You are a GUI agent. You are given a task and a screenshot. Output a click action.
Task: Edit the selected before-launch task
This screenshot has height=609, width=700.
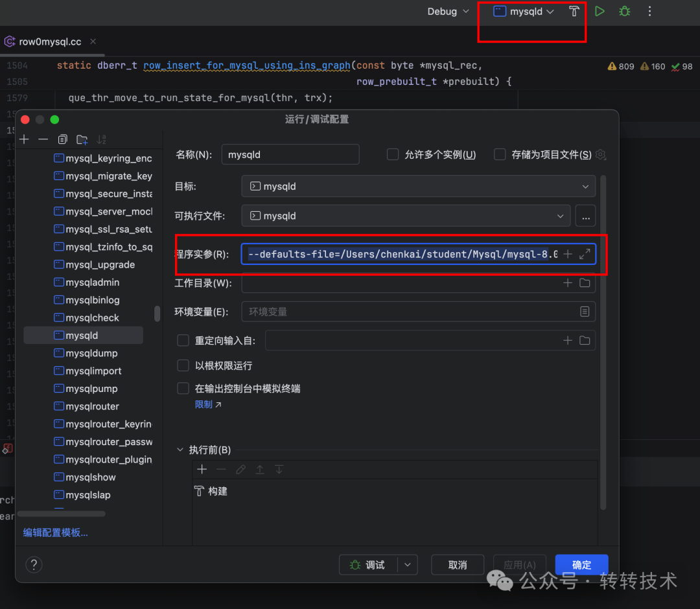(240, 469)
